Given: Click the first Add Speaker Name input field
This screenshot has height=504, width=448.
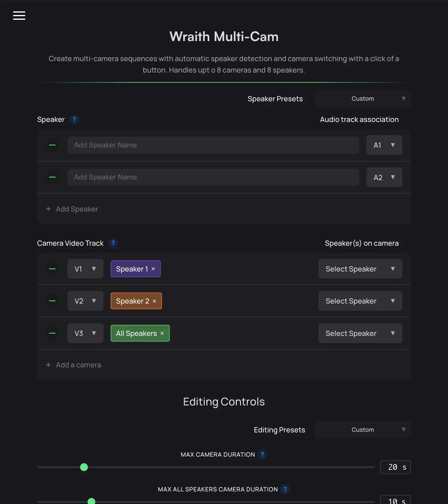Looking at the screenshot, I should (x=213, y=145).
